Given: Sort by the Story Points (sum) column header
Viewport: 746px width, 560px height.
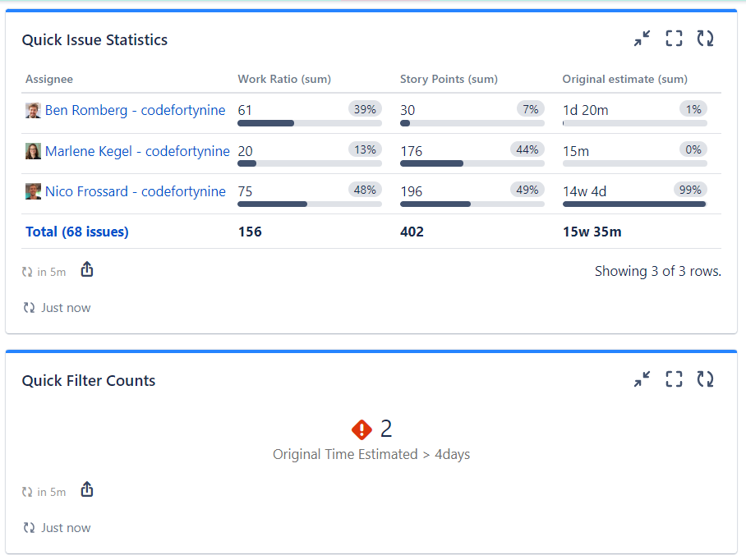Looking at the screenshot, I should (x=447, y=79).
